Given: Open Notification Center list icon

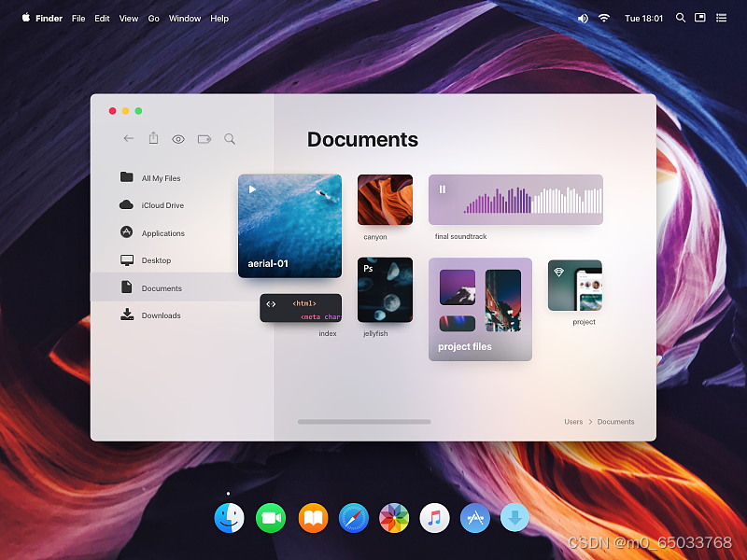Looking at the screenshot, I should tap(721, 18).
